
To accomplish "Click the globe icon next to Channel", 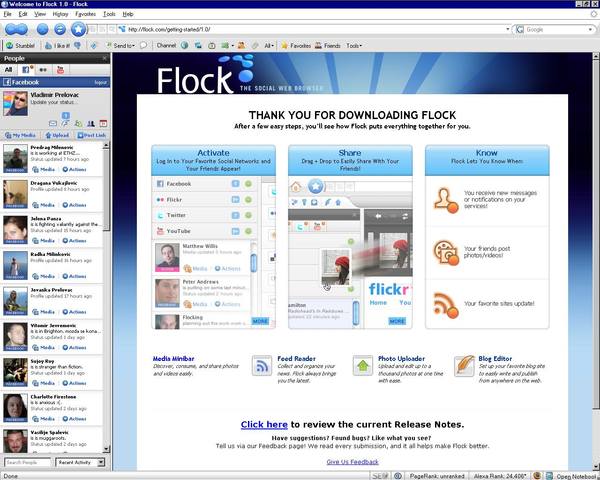I will click(x=184, y=46).
